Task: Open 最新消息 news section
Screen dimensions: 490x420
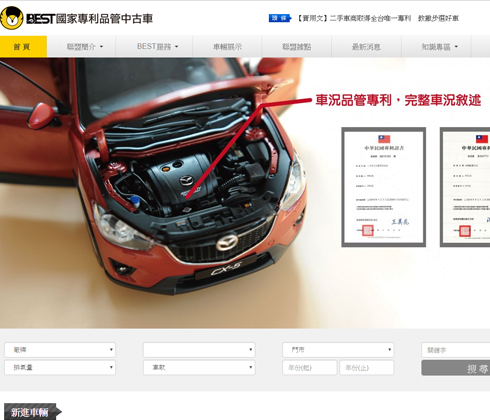Action: 366,46
